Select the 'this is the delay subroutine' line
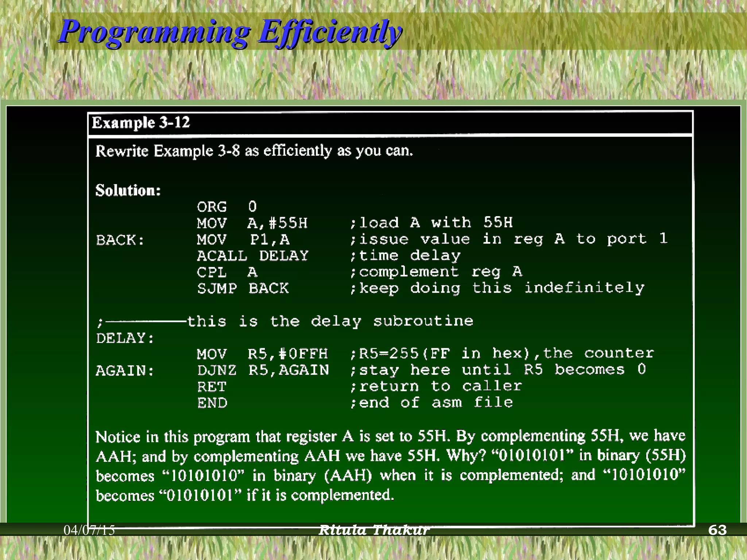Image resolution: width=747 pixels, height=560 pixels. 330,321
